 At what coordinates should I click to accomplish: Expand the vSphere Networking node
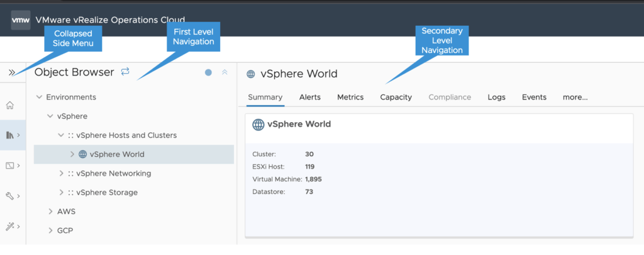coord(61,173)
